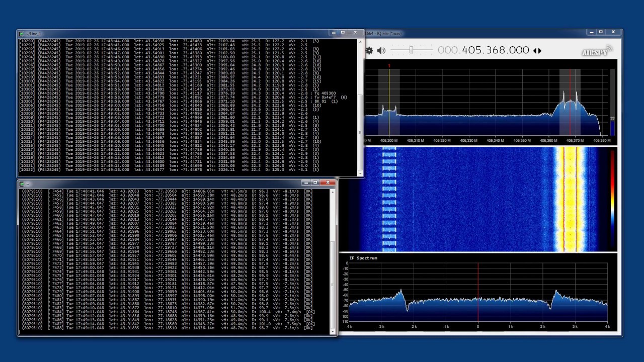Minimize the SDR IQ File window
Screen dimensions: 644x362
point(591,32)
